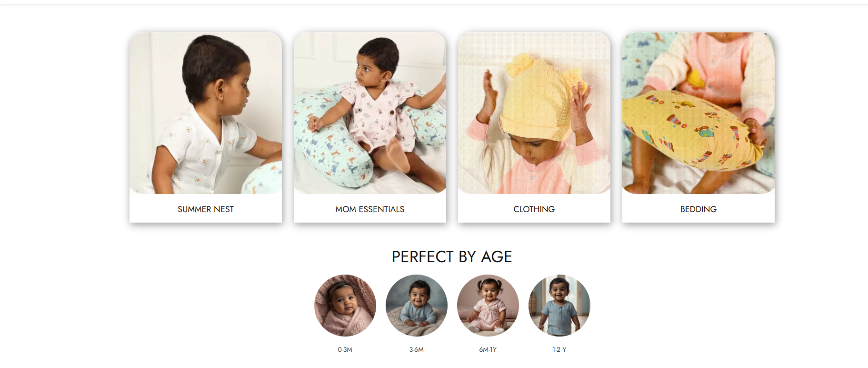Click the SUMMER NEST text label
Viewport: 868px width, 368px height.
tap(206, 209)
